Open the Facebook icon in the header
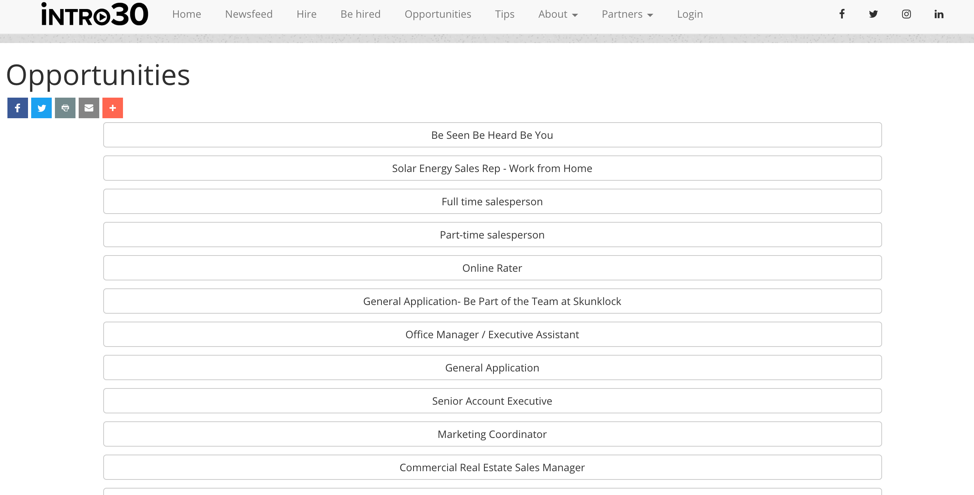 click(x=842, y=14)
